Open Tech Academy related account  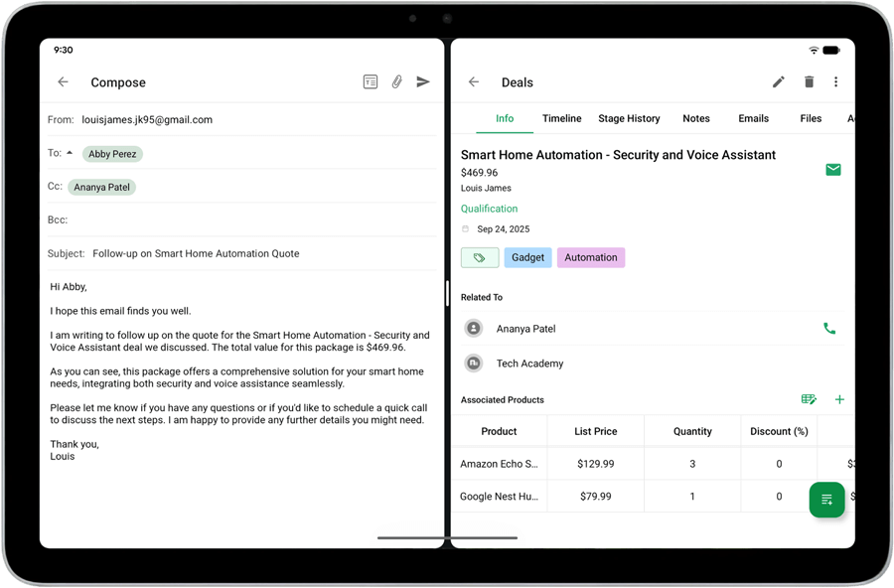529,364
